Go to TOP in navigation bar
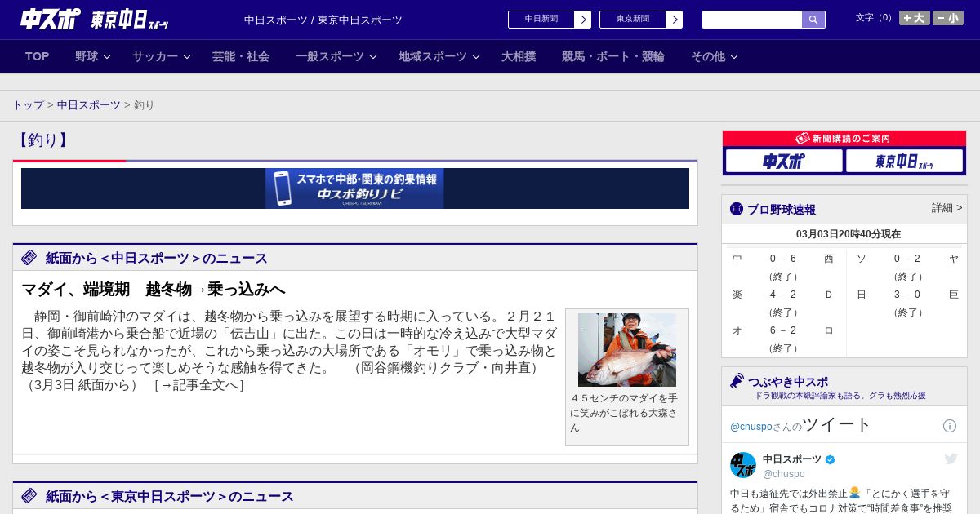This screenshot has height=514, width=980. tap(38, 56)
